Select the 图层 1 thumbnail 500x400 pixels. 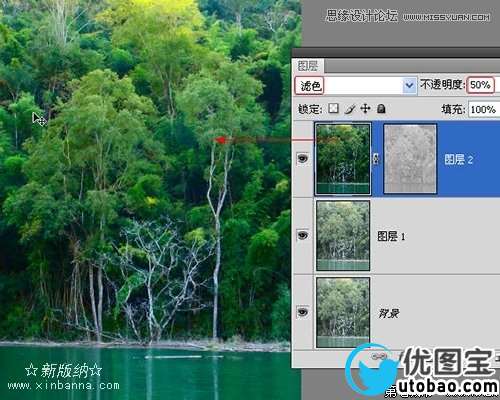tap(343, 235)
